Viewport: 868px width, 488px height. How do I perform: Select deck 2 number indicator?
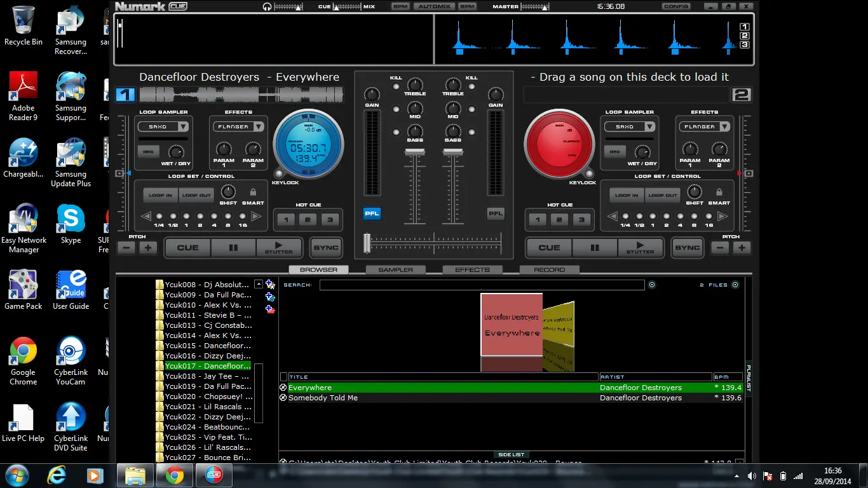point(742,95)
